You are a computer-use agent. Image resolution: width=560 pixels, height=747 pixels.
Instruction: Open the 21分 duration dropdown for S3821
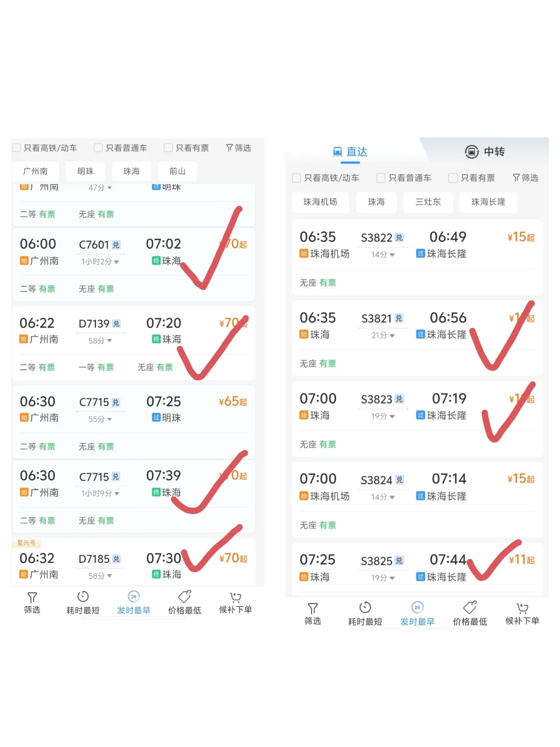point(382,336)
